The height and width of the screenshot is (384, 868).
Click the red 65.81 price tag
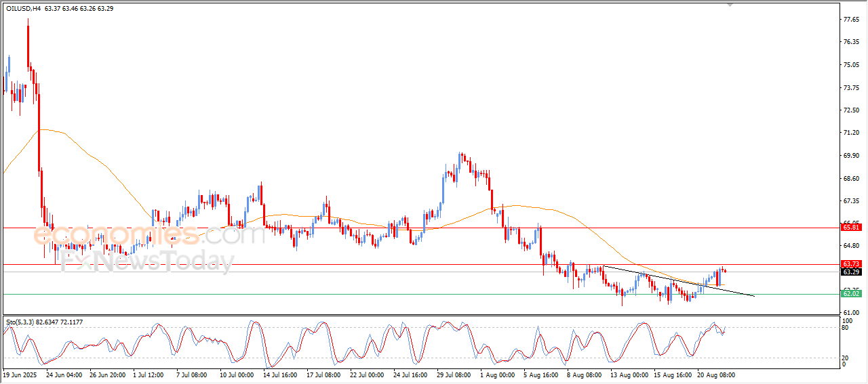pos(851,228)
